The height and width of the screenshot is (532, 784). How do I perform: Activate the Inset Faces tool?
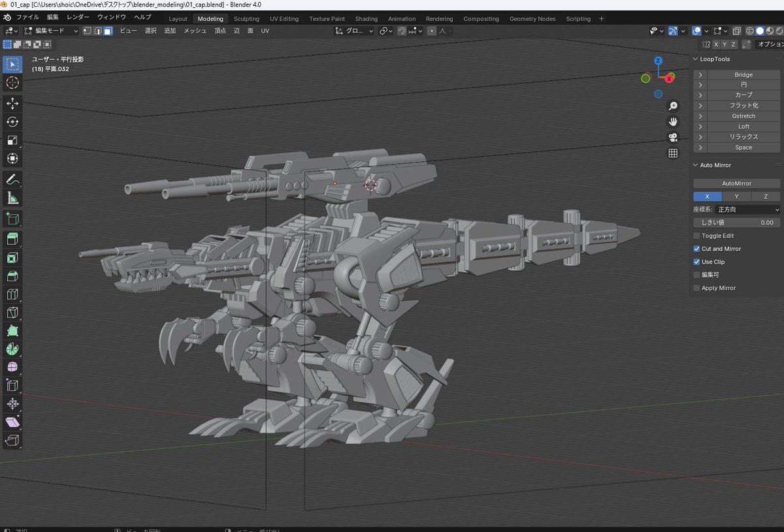tap(12, 257)
